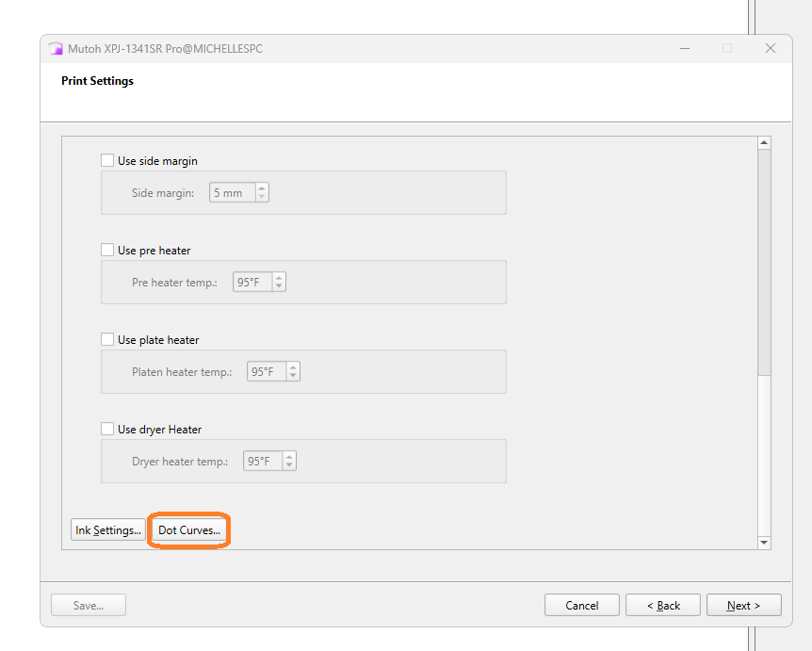Increase side margin with up spinner arrow

click(262, 188)
